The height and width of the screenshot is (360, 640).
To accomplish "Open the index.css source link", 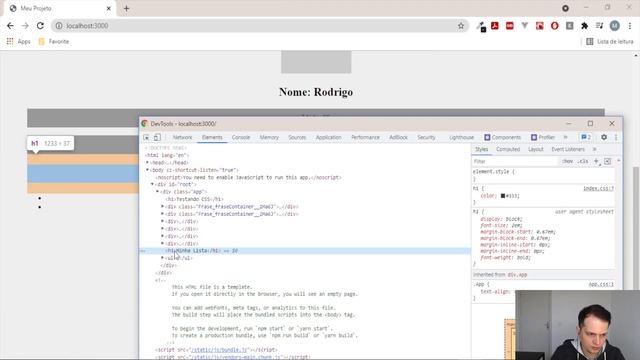I will coord(598,189).
